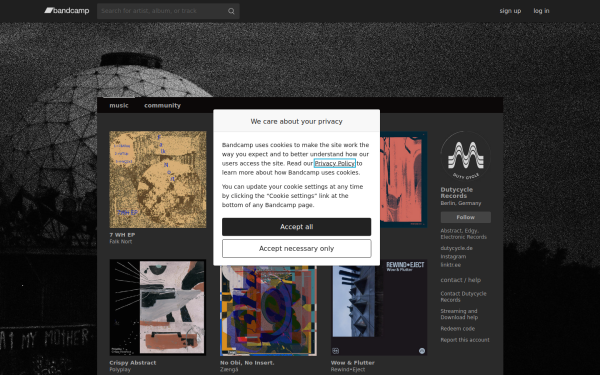Screen dimensions: 600x375
Task: Open the Crispy Abstract album cover
Action: tap(158, 308)
